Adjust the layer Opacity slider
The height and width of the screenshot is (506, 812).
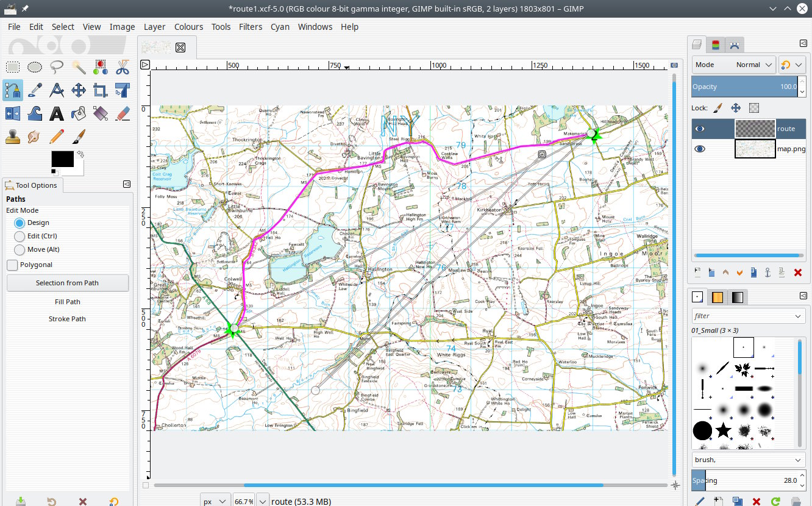click(745, 87)
